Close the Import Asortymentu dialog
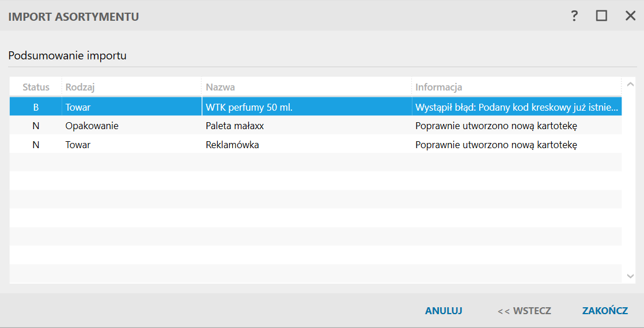This screenshot has height=328, width=644. click(630, 16)
